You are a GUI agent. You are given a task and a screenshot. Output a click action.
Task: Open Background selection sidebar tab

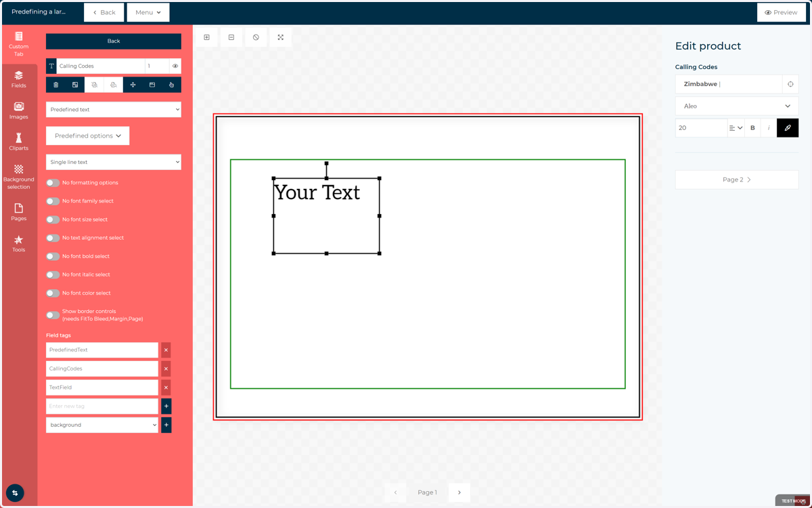19,177
